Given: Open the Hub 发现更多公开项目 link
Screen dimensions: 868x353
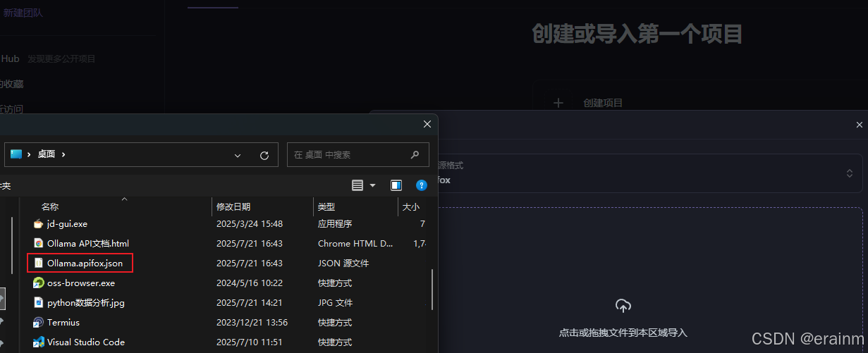Looking at the screenshot, I should [x=48, y=59].
